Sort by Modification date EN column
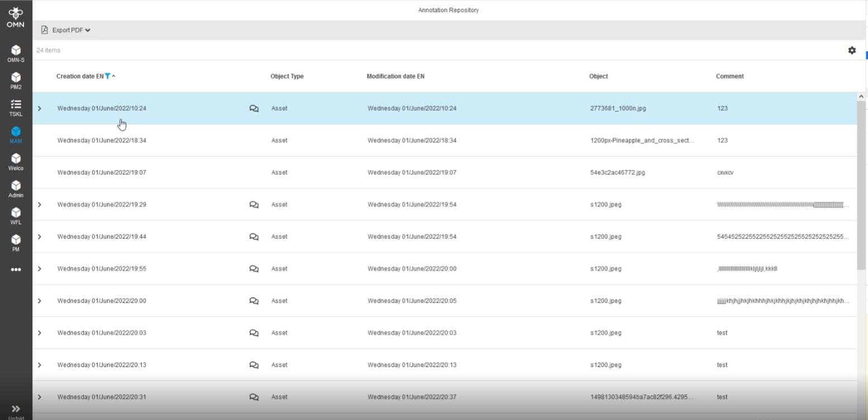868x420 pixels. [x=395, y=76]
